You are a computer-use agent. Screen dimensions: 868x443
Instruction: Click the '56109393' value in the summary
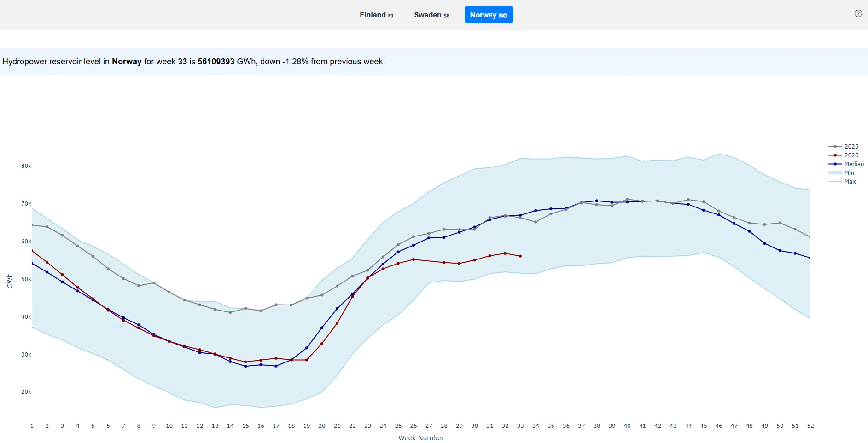point(216,62)
